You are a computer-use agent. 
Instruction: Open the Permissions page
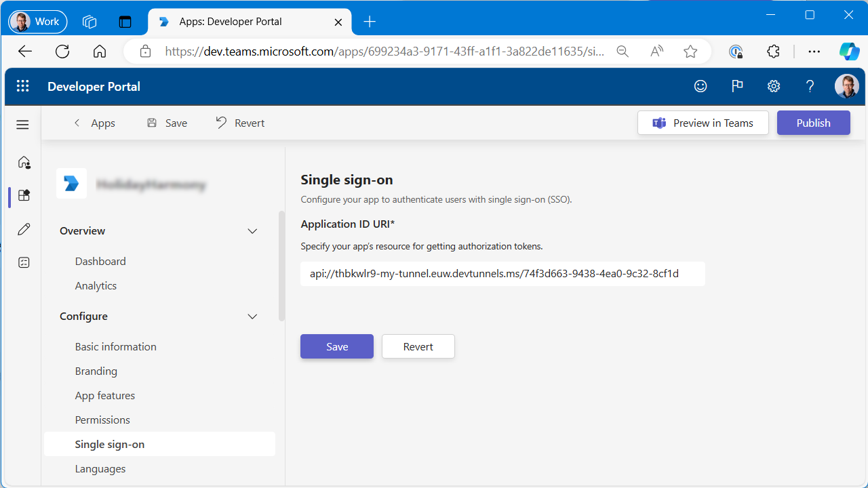click(102, 420)
